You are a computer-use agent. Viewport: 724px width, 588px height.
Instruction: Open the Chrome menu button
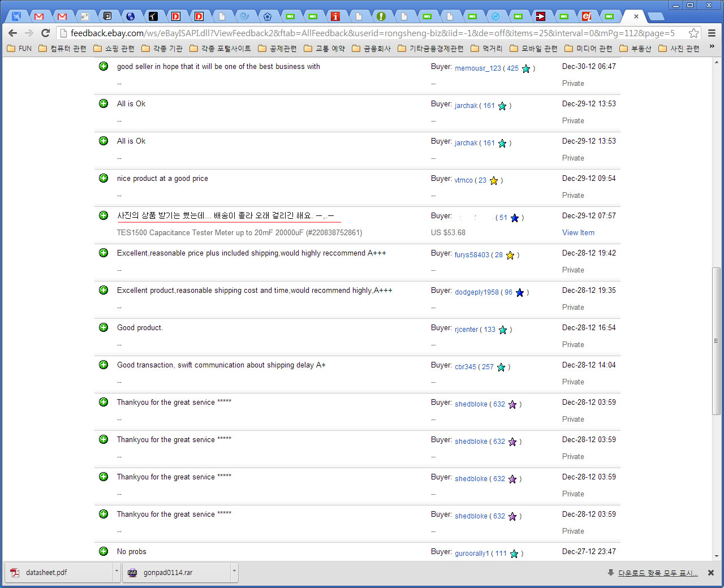[712, 33]
